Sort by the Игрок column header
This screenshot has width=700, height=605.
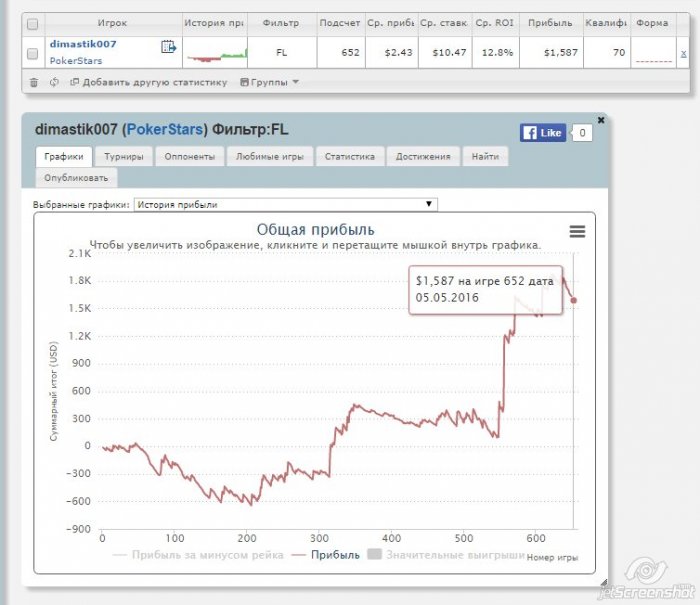[112, 23]
